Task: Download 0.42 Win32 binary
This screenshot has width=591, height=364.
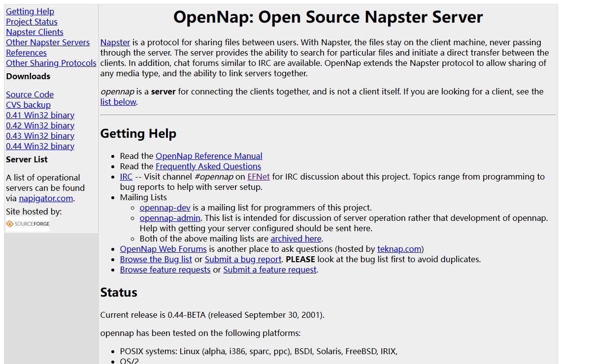Action: [40, 125]
